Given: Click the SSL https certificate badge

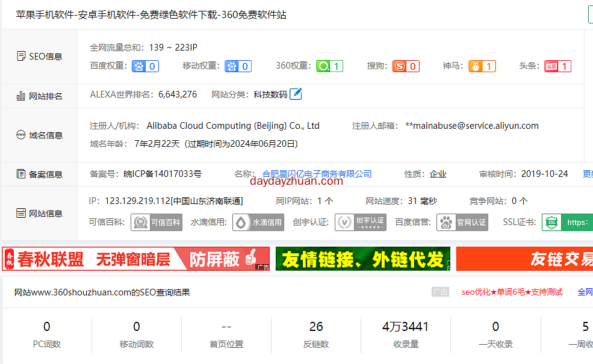Looking at the screenshot, I should coord(567,222).
